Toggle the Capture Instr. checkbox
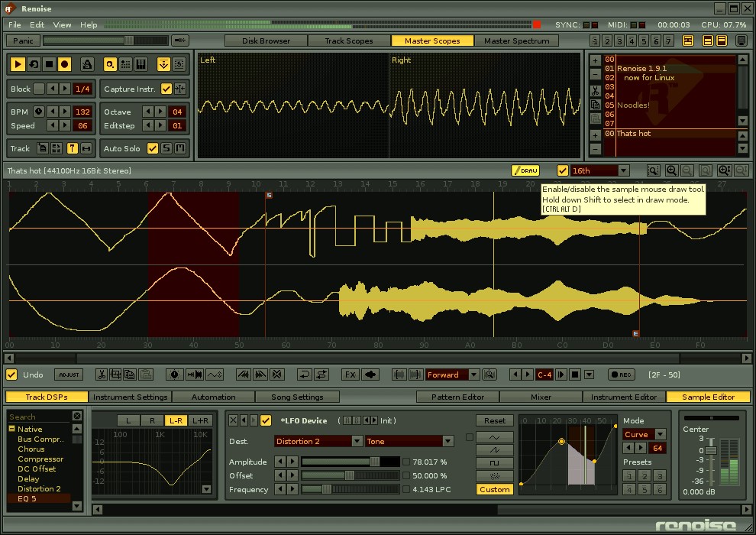756x535 pixels. tap(166, 89)
